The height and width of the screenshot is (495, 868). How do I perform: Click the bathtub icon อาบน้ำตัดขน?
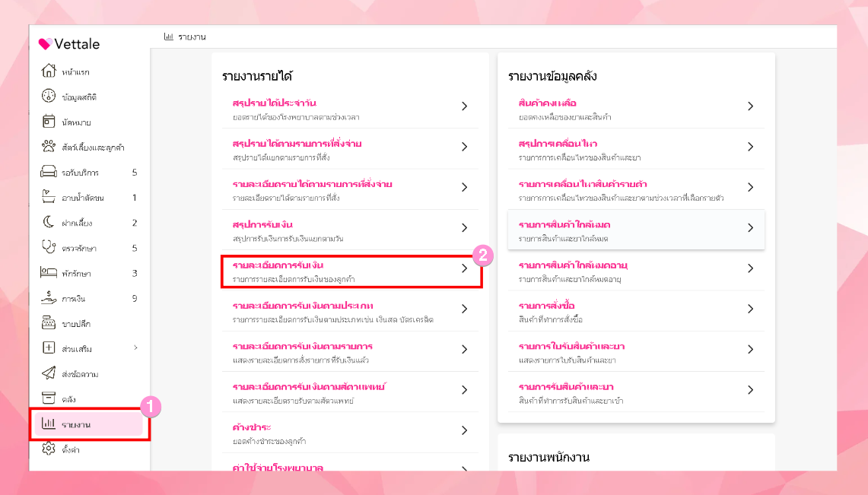click(49, 198)
